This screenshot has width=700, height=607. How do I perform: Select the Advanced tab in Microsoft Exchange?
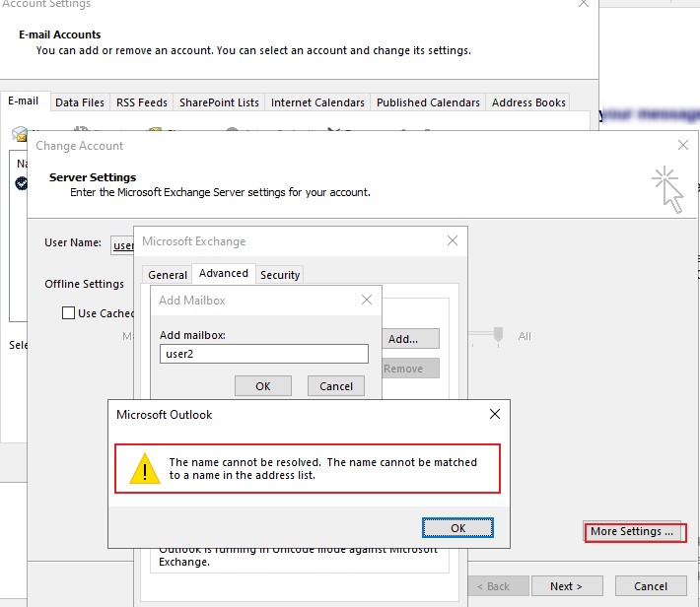[x=224, y=273]
